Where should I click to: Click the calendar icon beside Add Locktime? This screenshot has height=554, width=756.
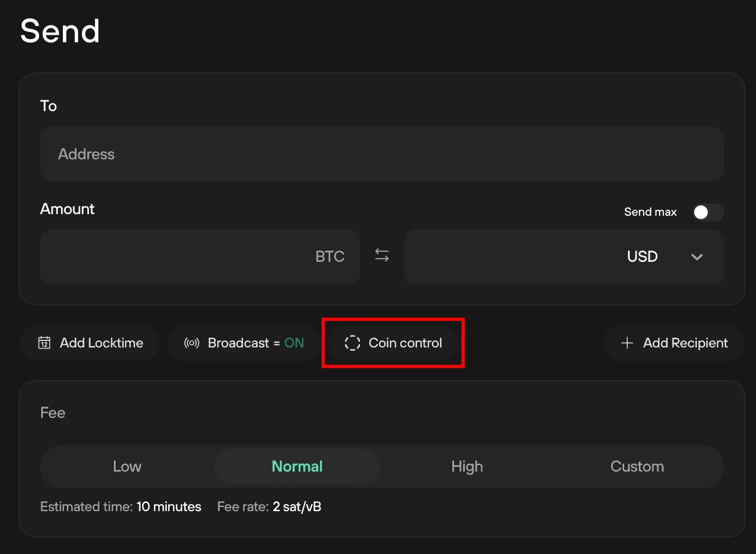[44, 343]
